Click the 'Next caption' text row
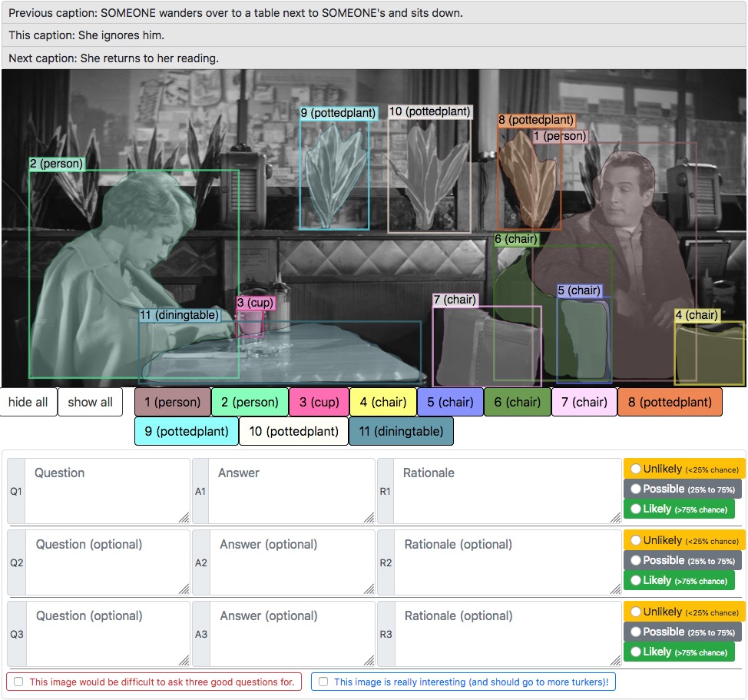748x700 pixels. (374, 58)
